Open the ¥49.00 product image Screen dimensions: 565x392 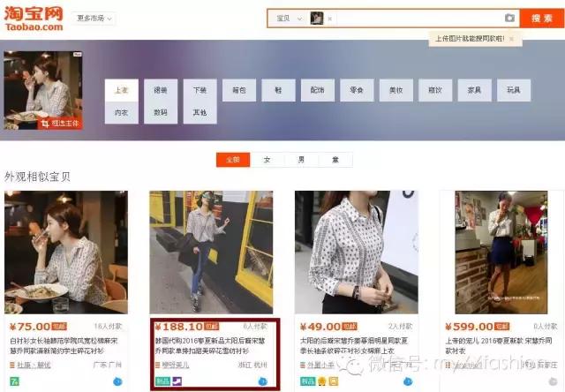click(357, 253)
